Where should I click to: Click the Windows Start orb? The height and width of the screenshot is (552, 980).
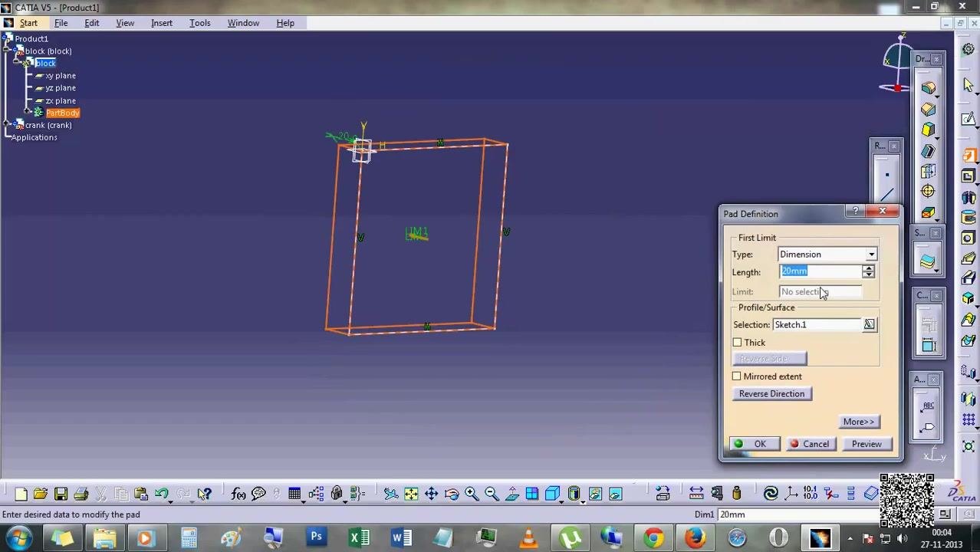click(18, 538)
